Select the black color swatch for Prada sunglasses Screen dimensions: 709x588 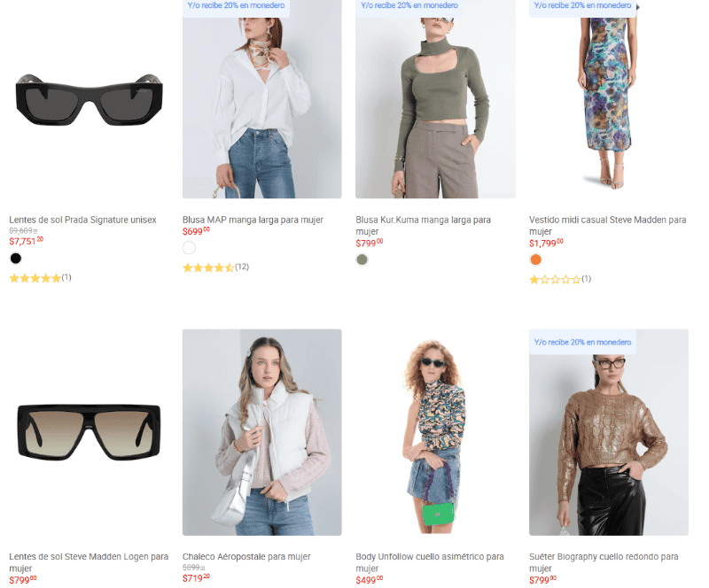click(15, 259)
